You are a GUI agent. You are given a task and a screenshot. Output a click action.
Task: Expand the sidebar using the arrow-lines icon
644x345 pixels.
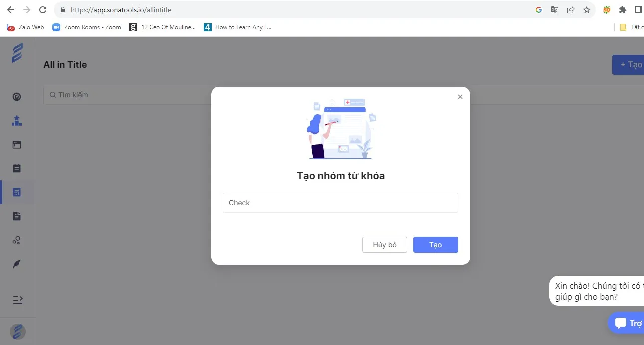coord(18,300)
